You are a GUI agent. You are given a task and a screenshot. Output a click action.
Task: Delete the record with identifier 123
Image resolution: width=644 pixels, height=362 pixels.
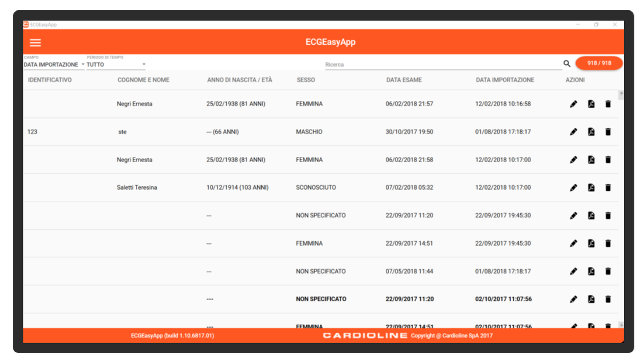[608, 132]
